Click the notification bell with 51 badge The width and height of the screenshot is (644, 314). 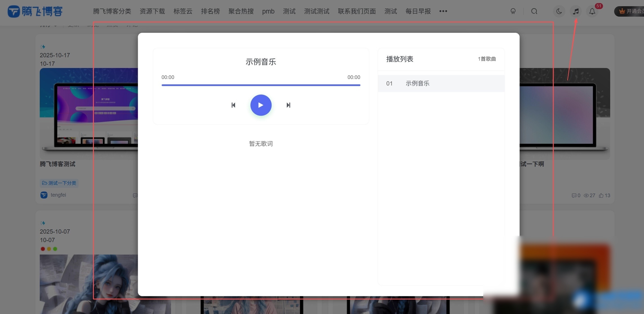(x=592, y=11)
